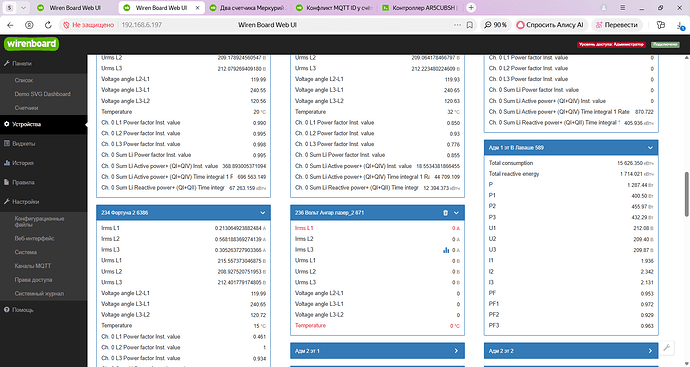
Task: Click the wrench icon at the bottom right
Action: (x=667, y=348)
